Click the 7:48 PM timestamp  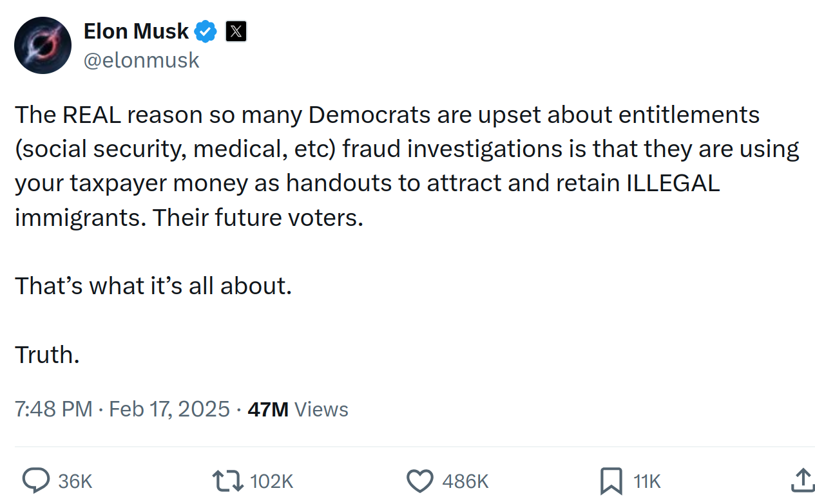[x=53, y=409]
